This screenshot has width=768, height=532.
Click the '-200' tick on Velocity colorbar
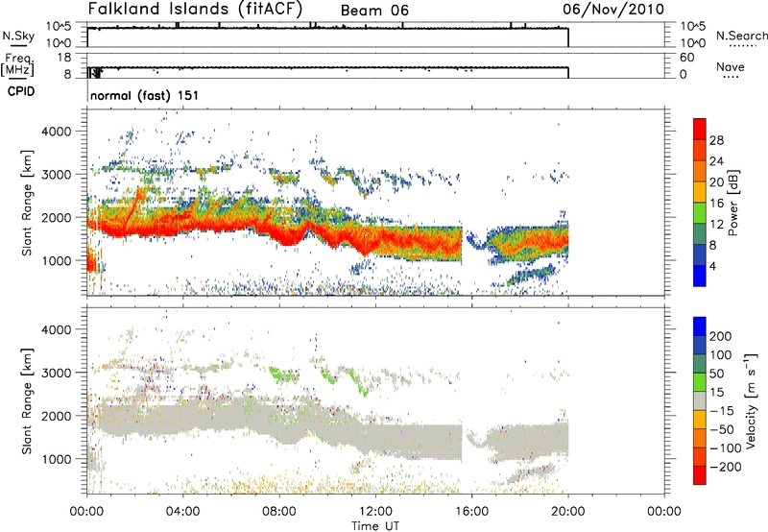[x=726, y=467]
